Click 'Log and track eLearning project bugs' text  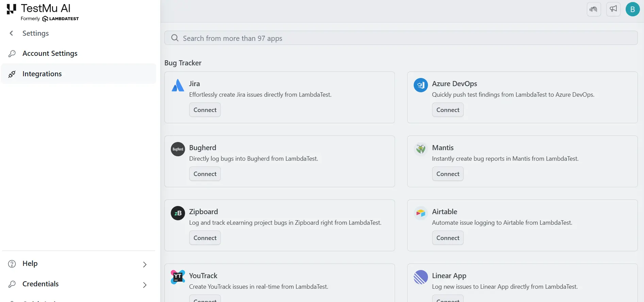(x=285, y=223)
